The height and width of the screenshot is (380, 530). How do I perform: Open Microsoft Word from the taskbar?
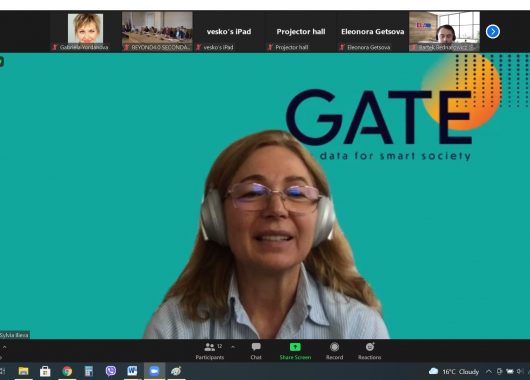[132, 371]
